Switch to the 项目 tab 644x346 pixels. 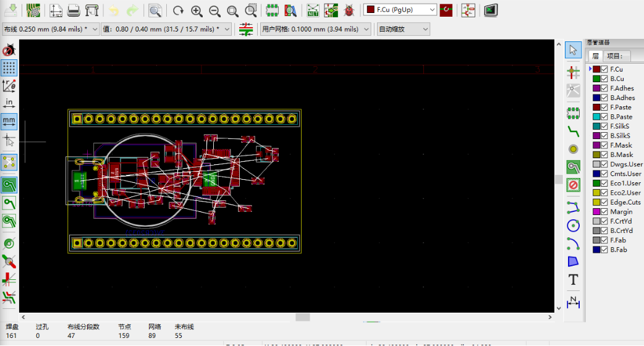(x=614, y=56)
